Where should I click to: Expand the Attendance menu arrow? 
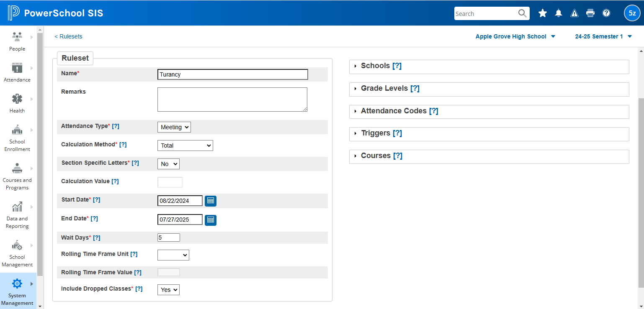(32, 68)
